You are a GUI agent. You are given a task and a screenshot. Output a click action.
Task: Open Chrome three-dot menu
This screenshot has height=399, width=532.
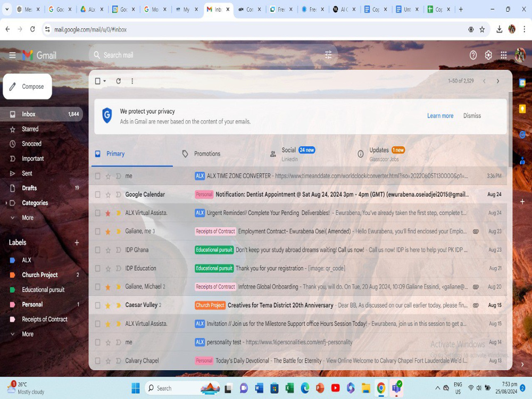(x=524, y=29)
